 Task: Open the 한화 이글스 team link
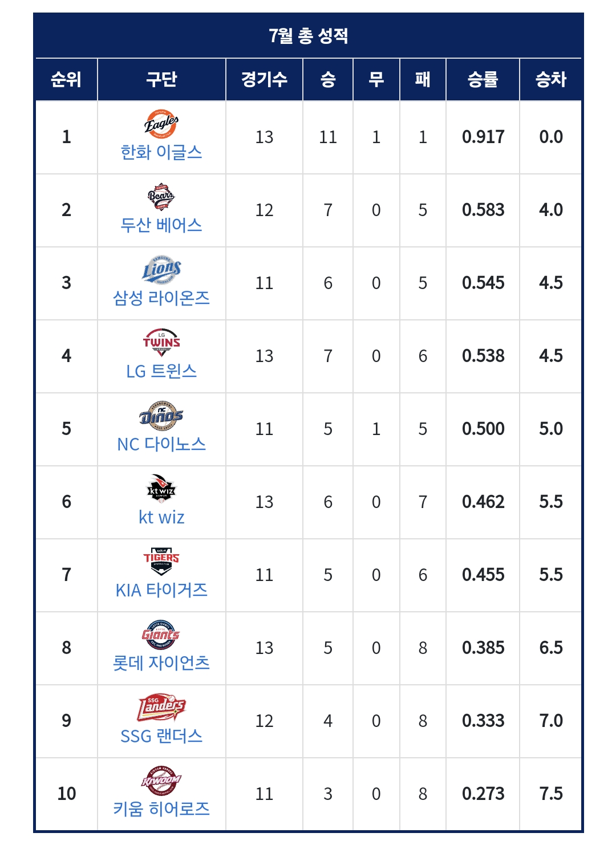[x=161, y=152]
